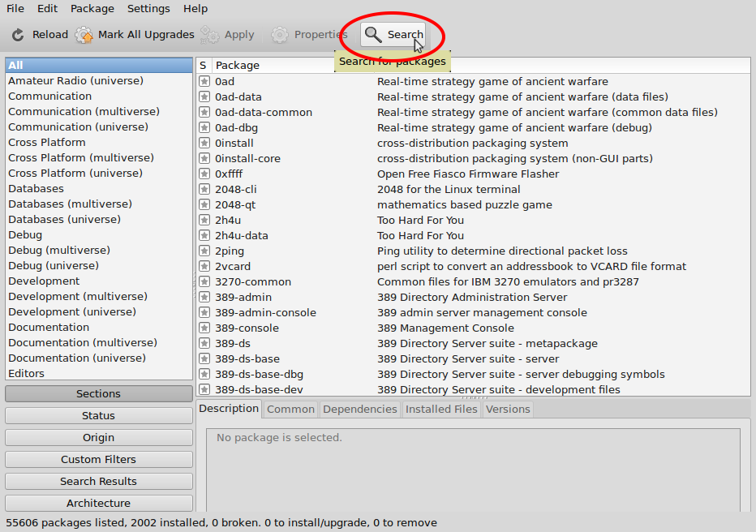Select Documentation section
Screen dimensions: 756x532
pyautogui.click(x=99, y=327)
